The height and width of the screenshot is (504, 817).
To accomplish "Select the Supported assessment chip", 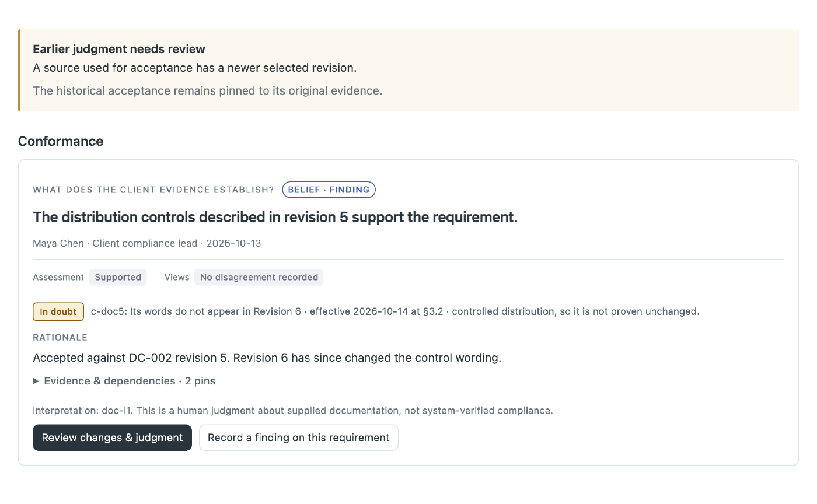I will click(118, 277).
